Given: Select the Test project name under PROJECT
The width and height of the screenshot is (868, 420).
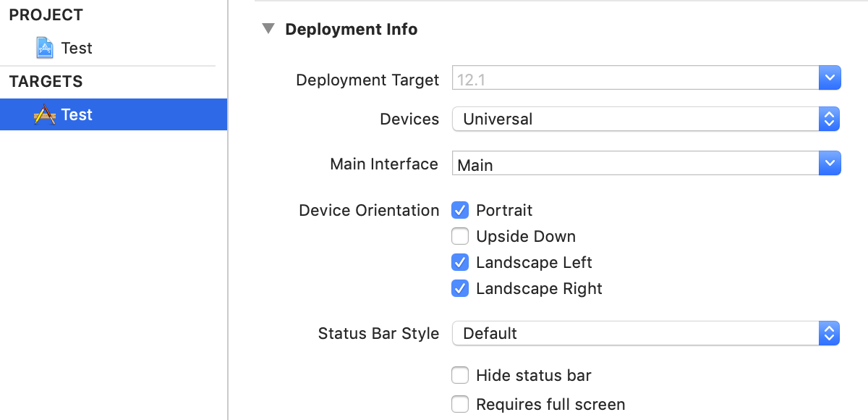Looking at the screenshot, I should 77,49.
